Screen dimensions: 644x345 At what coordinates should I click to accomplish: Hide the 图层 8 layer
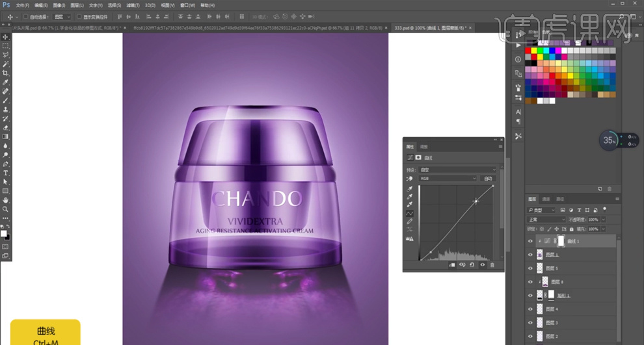pyautogui.click(x=530, y=282)
